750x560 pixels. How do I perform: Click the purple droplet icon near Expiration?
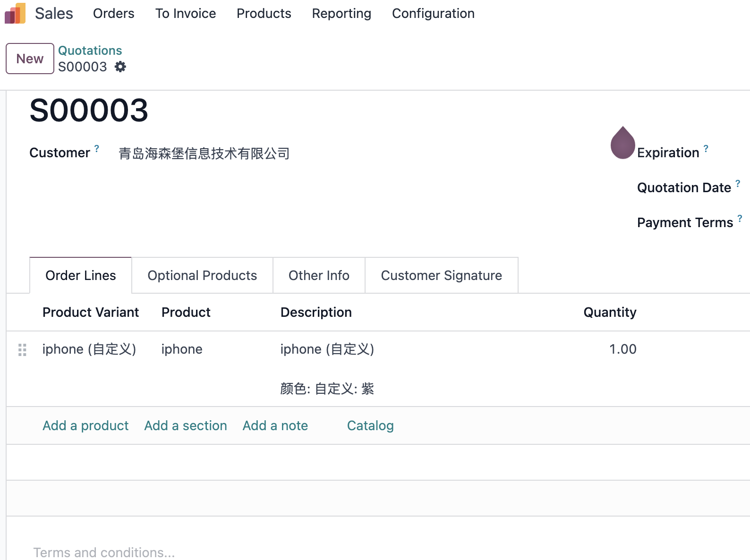pos(622,143)
